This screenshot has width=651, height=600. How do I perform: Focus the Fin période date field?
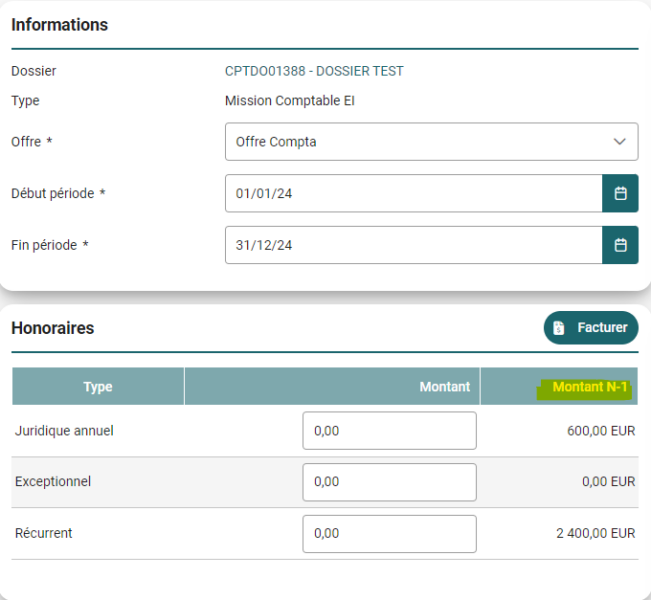pos(414,245)
